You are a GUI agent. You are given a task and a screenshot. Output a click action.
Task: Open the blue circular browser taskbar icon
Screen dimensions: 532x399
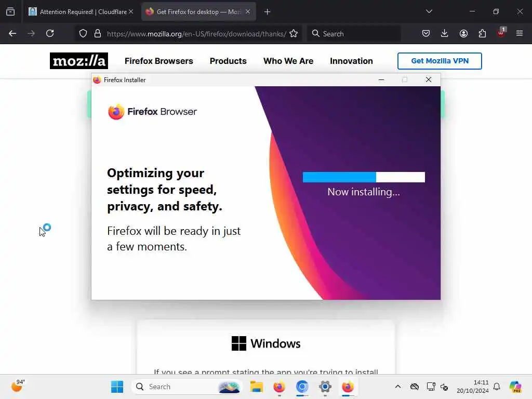point(302,387)
